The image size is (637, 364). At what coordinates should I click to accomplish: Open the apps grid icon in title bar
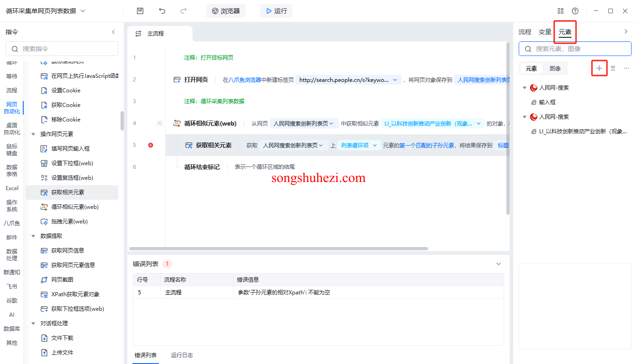[x=561, y=11]
